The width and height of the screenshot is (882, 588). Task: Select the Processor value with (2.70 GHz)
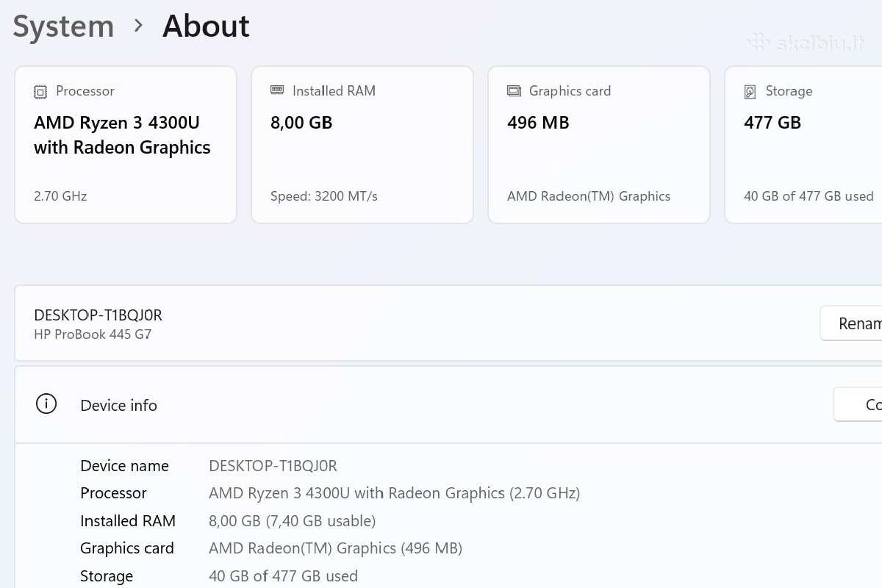[395, 493]
